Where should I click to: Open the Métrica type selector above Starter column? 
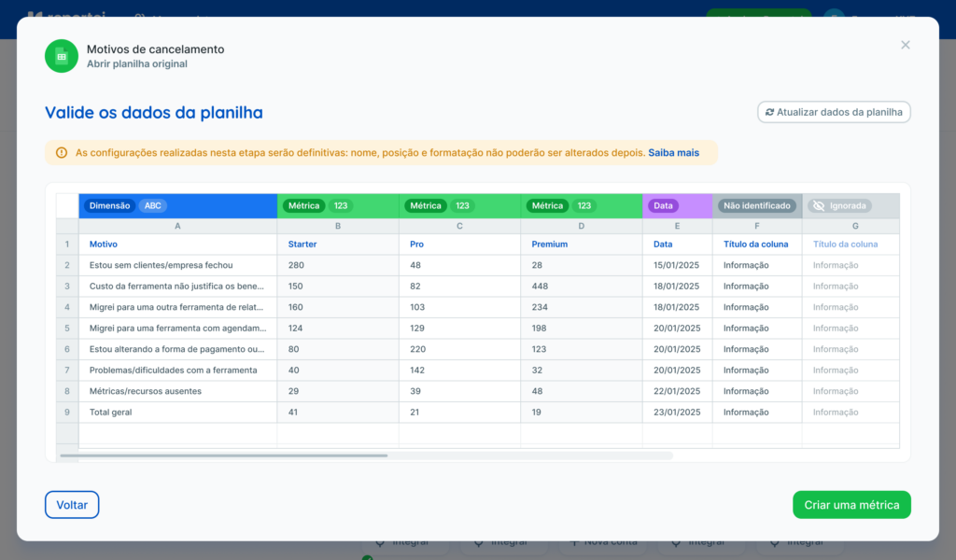click(x=303, y=205)
